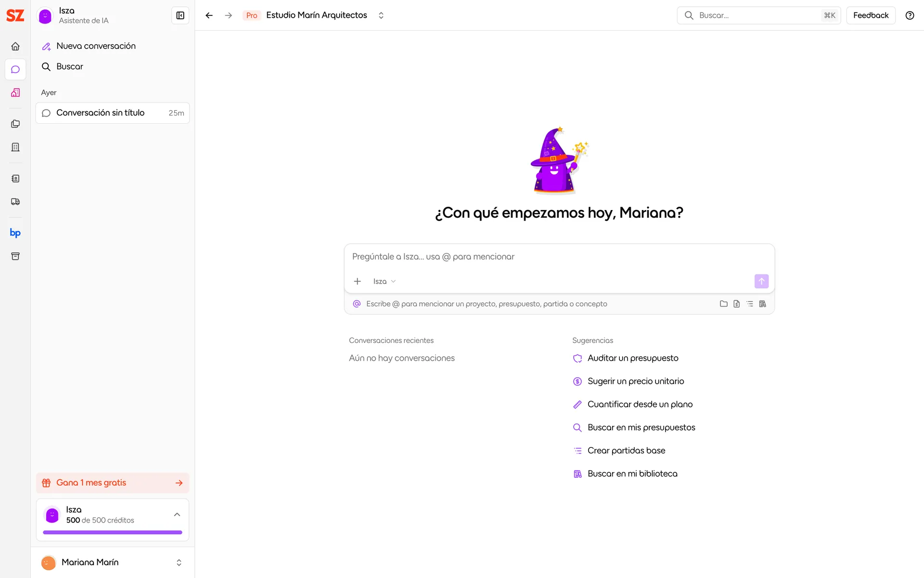924x578 pixels.
Task: Focus the top Buscar... search field
Action: click(758, 15)
